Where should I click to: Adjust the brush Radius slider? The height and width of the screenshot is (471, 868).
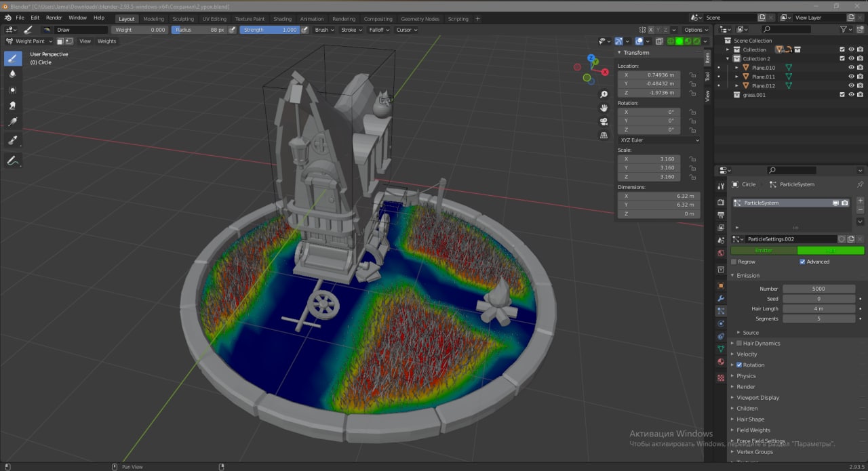[x=199, y=30]
